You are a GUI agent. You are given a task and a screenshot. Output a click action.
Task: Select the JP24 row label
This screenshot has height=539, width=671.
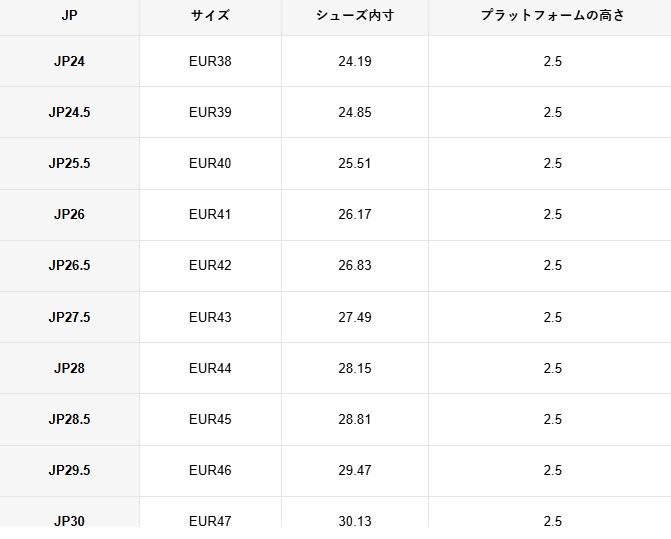(69, 61)
